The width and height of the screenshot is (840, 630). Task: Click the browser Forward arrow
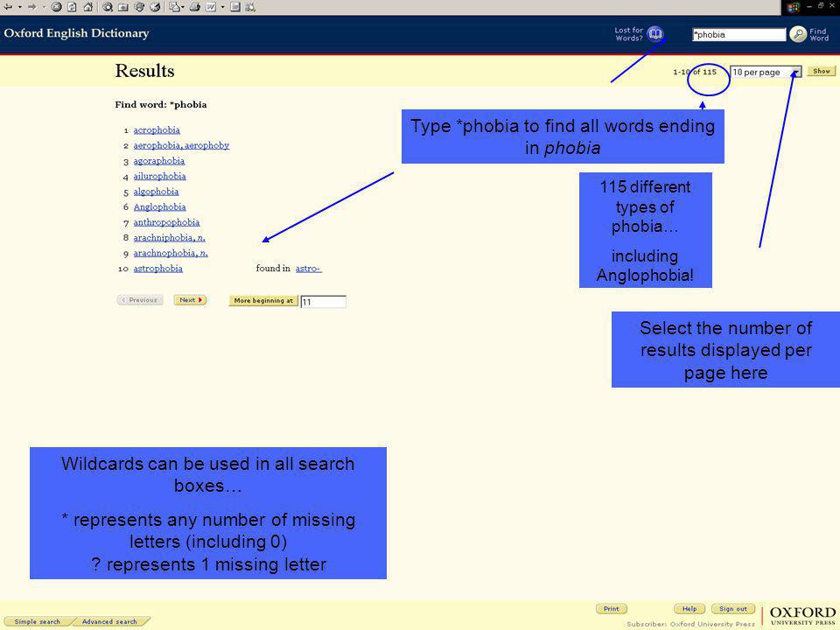(32, 7)
